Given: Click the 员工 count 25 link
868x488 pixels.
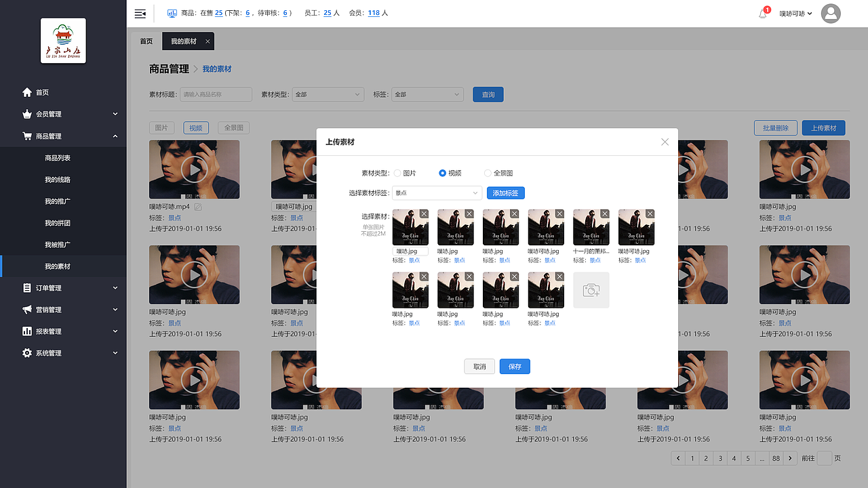Looking at the screenshot, I should coord(328,14).
